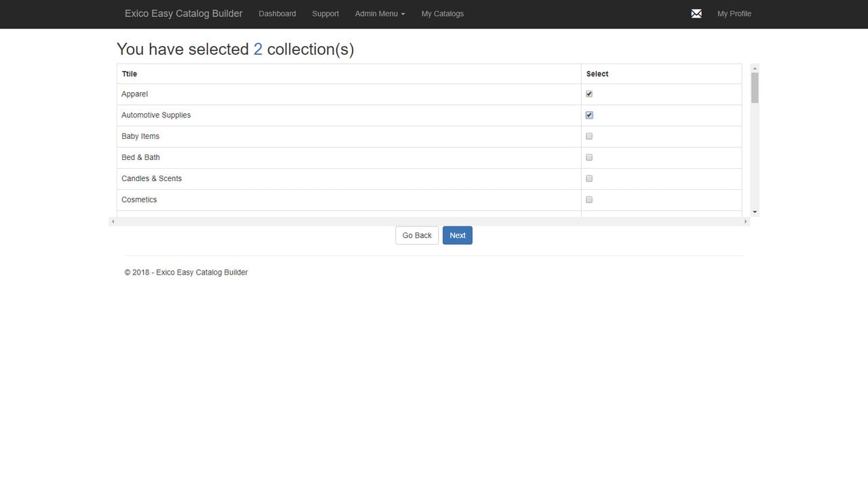Click the Automotive Supplies row title

pyautogui.click(x=156, y=115)
